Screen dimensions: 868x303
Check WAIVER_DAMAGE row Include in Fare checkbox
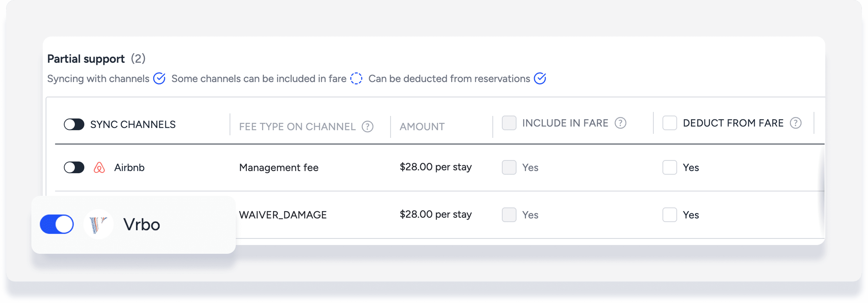click(509, 215)
